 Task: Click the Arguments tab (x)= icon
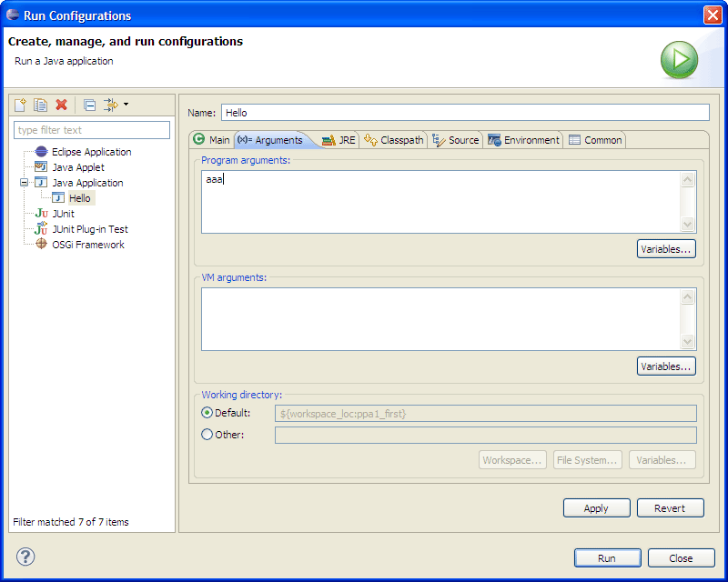245,139
